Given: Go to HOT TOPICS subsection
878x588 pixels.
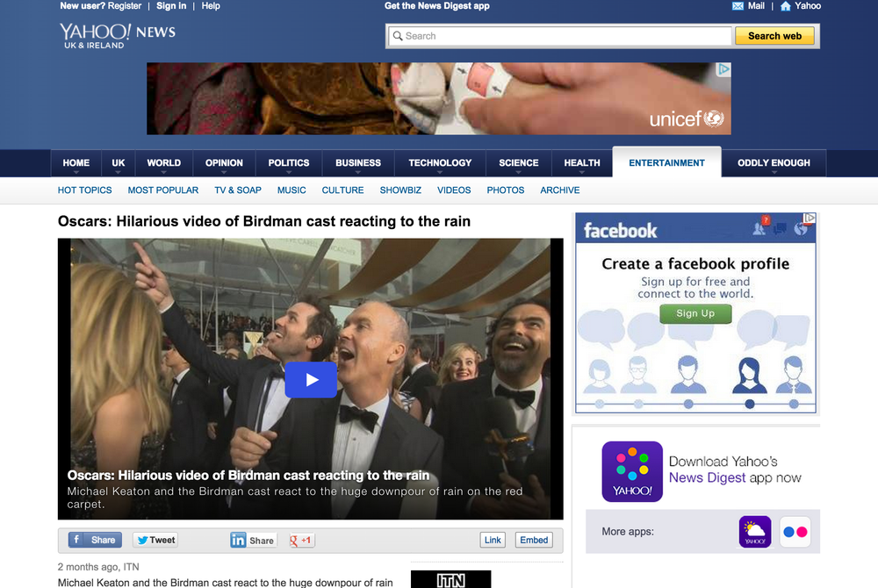Looking at the screenshot, I should point(84,190).
